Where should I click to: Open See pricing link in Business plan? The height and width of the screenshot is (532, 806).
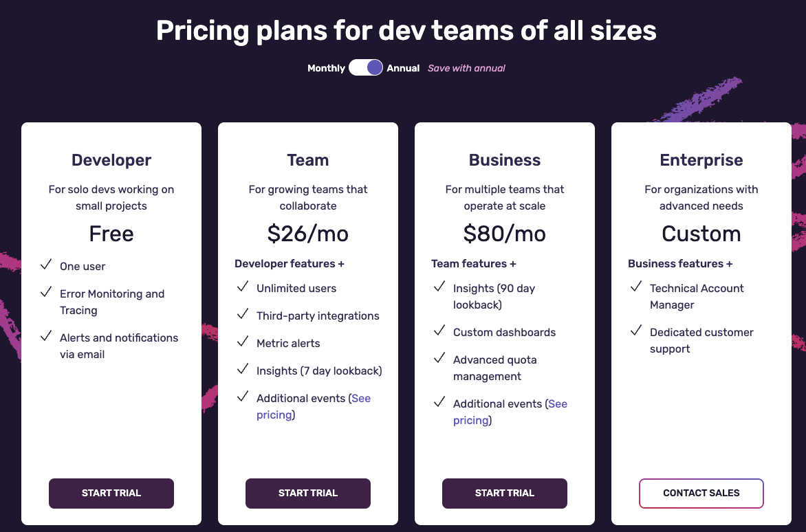click(x=510, y=412)
